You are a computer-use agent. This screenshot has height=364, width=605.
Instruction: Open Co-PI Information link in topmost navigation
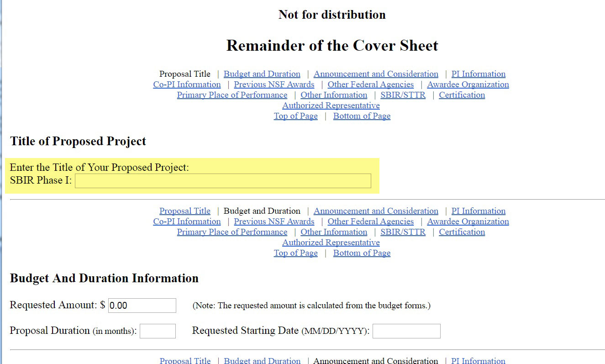point(187,84)
